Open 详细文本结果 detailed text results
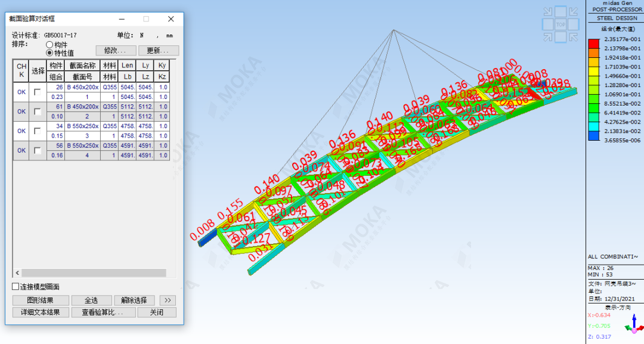Screen dimensions: 644x344 pyautogui.click(x=41, y=312)
